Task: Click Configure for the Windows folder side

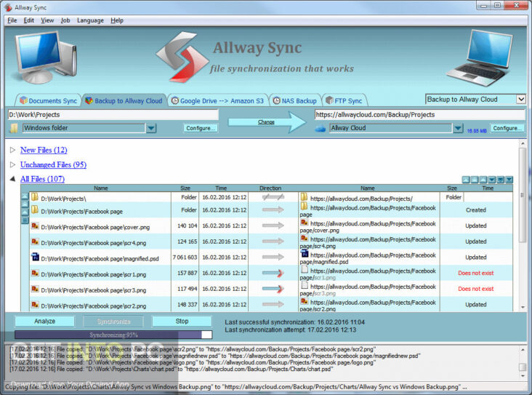Action: click(201, 128)
